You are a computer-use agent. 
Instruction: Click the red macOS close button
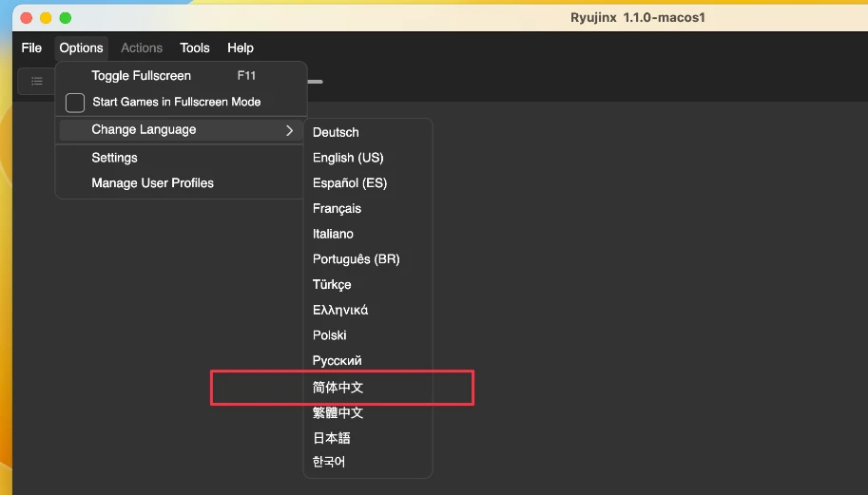click(x=26, y=18)
